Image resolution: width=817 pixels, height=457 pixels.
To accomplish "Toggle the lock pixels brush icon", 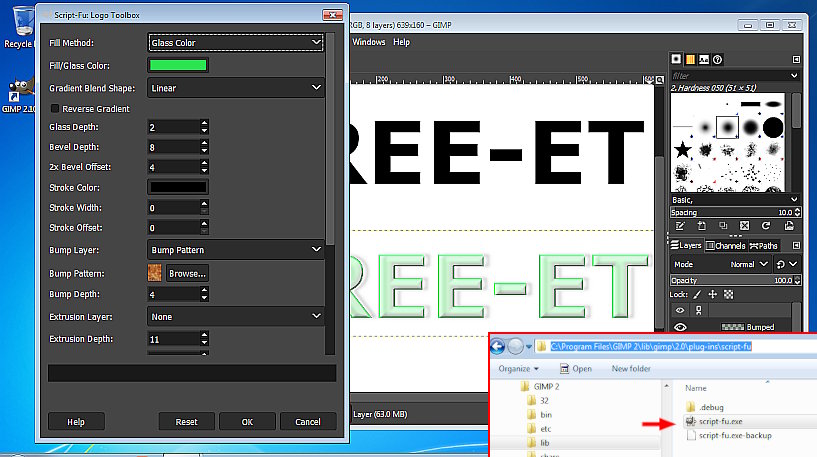I will tap(696, 295).
